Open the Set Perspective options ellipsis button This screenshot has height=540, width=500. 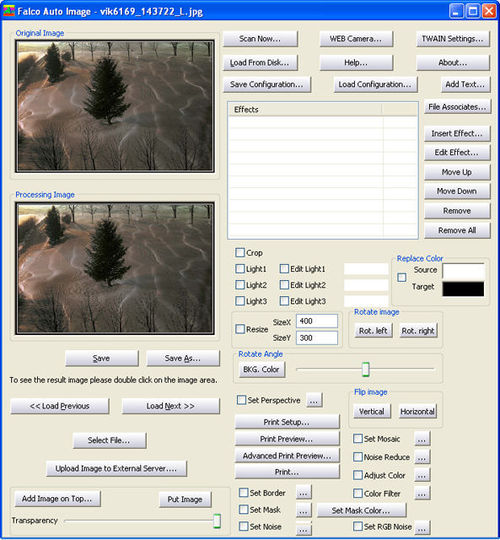pyautogui.click(x=314, y=401)
